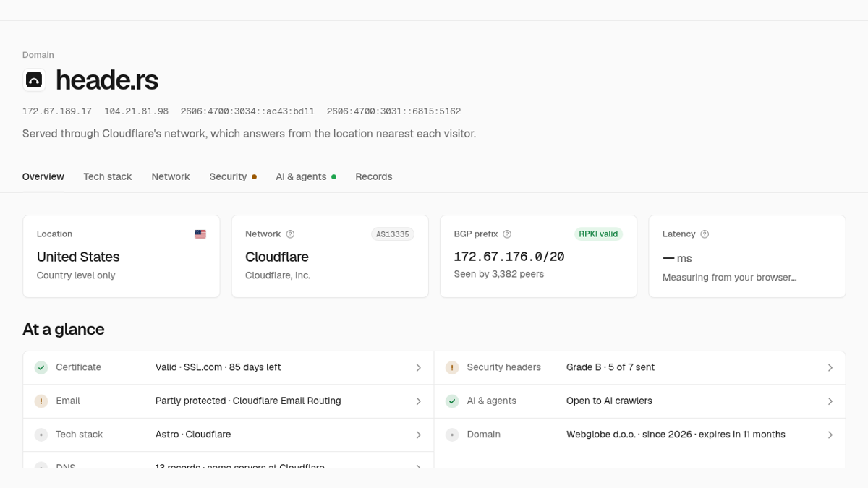Switch to the Tech stack tab
This screenshot has height=488, width=868.
point(108,176)
